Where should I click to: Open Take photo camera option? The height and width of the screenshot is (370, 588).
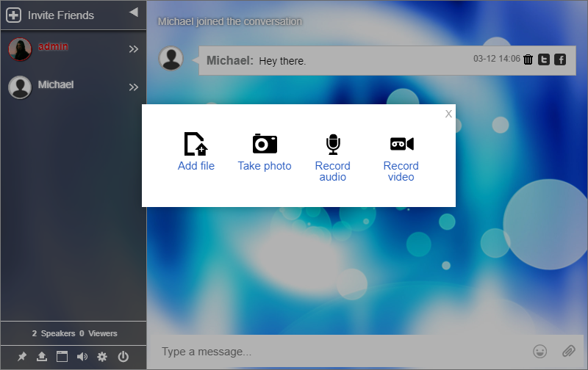click(265, 144)
